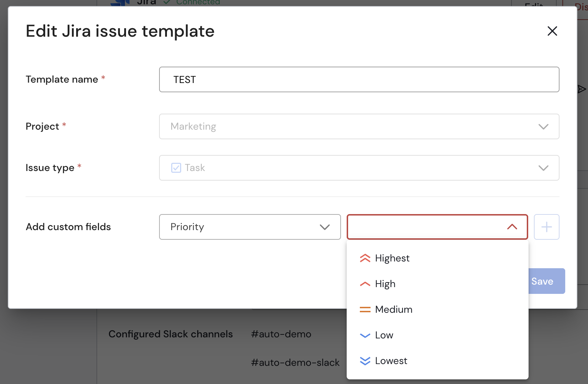The width and height of the screenshot is (588, 384).
Task: Select Highest priority option
Action: coord(437,258)
